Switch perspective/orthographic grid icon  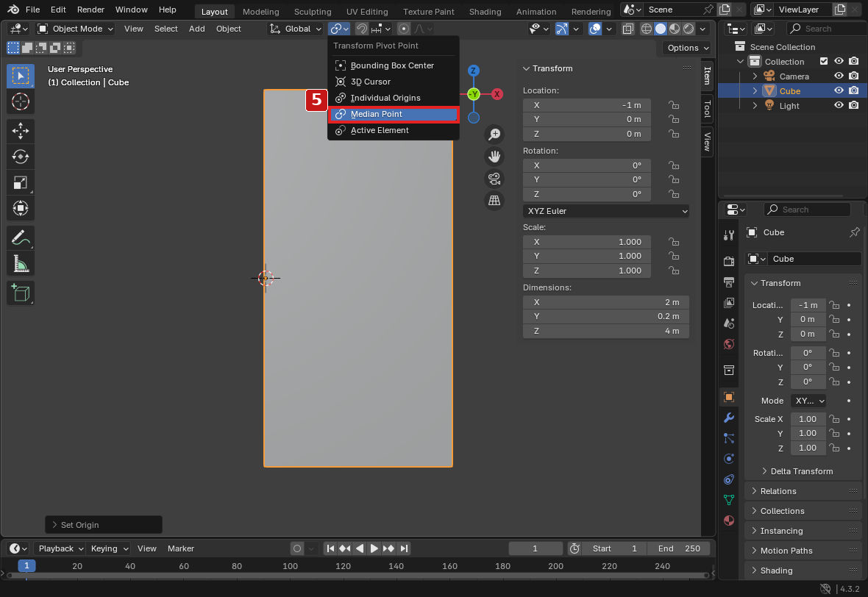(x=494, y=200)
